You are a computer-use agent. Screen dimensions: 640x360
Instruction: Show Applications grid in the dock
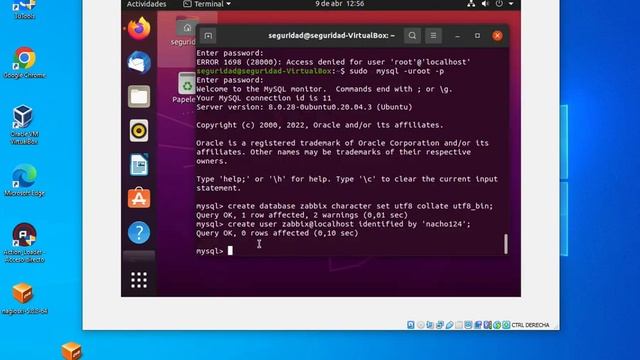point(139,280)
